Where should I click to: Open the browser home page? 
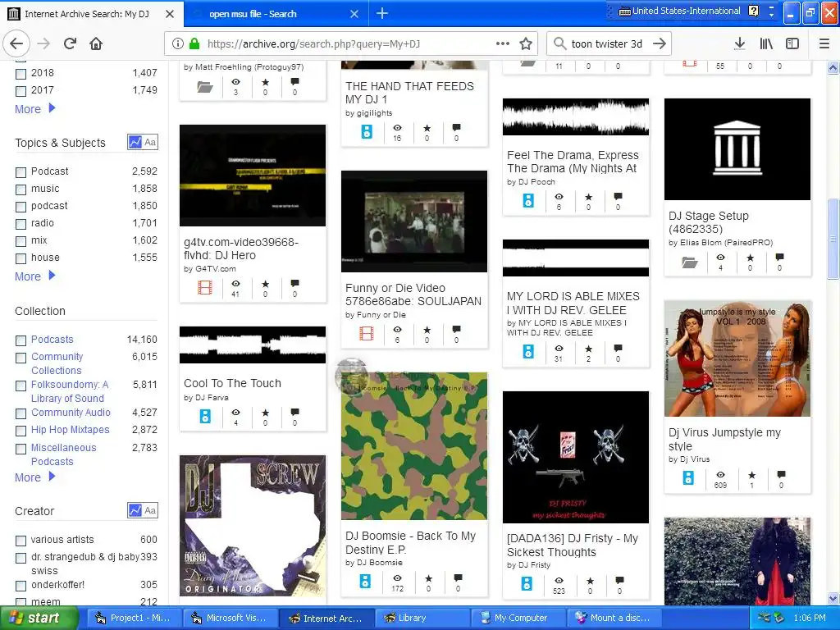(96, 44)
